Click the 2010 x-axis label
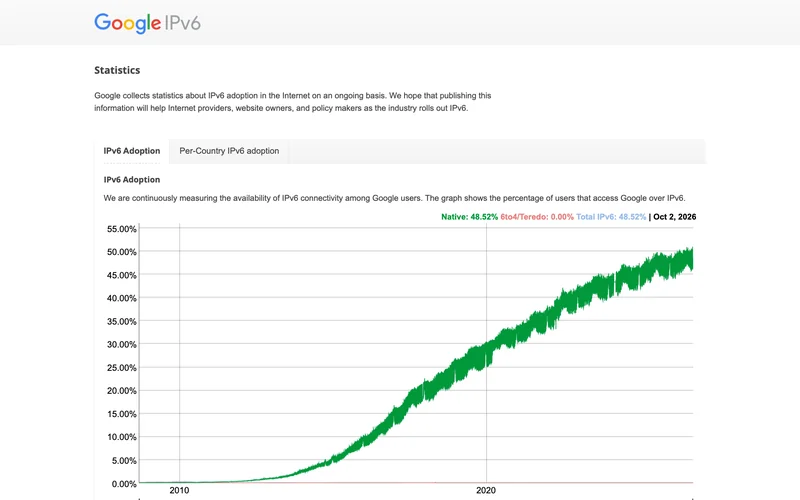 coord(179,490)
